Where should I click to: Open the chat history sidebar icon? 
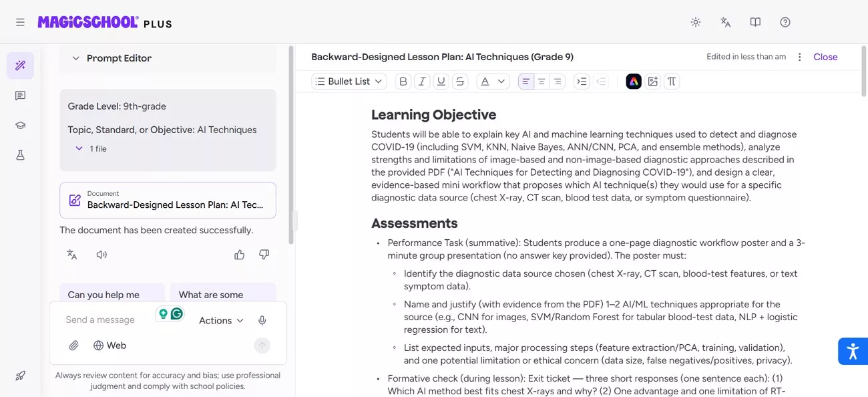[20, 95]
